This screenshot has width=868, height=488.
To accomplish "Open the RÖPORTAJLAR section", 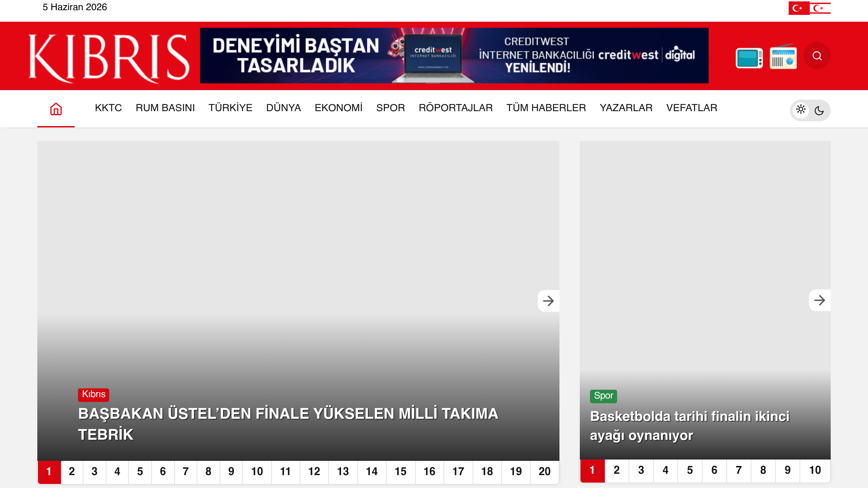I will pos(456,108).
